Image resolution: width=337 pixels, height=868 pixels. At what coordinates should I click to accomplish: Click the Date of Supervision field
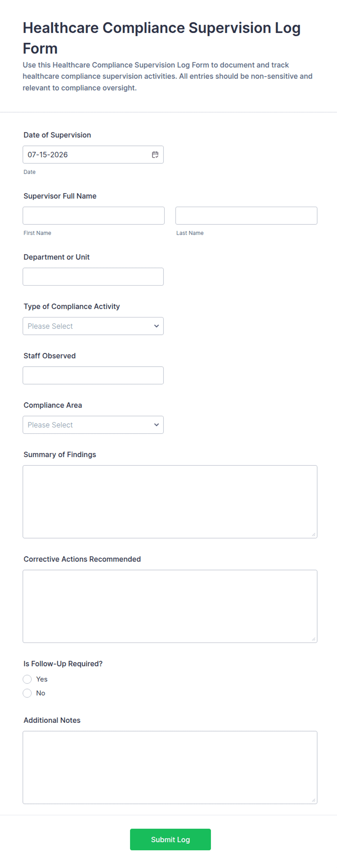pos(93,155)
